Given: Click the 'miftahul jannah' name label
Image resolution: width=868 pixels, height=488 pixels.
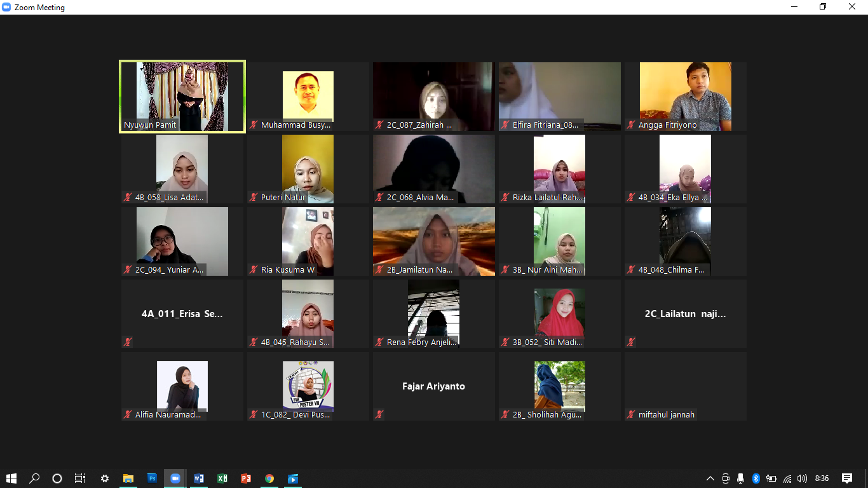Looking at the screenshot, I should pos(667,415).
